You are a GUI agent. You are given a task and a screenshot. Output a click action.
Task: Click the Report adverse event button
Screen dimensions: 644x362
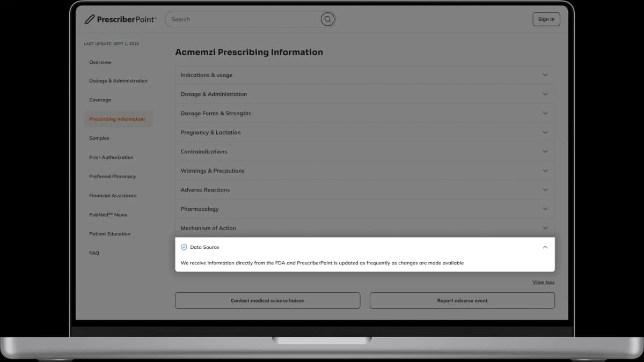462,300
